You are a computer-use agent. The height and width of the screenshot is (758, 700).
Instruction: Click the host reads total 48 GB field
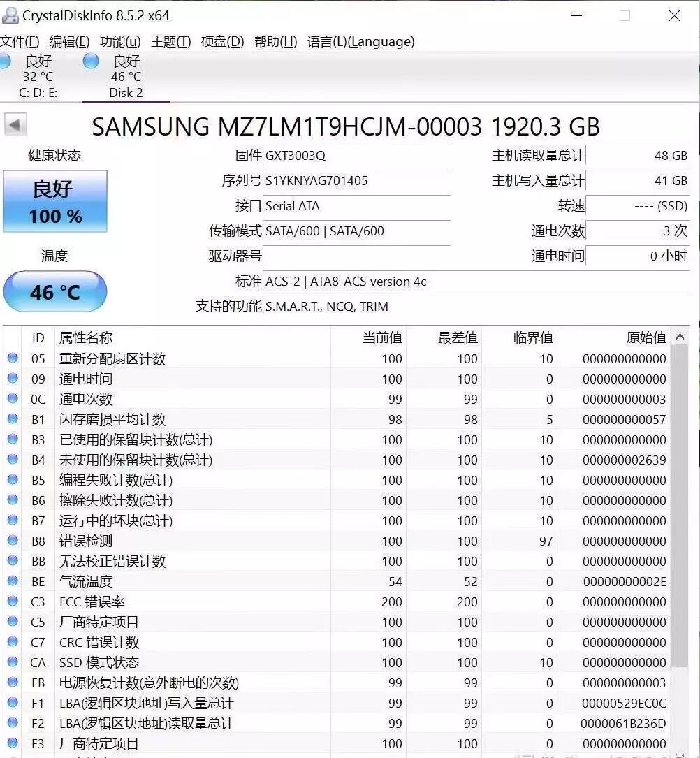pyautogui.click(x=638, y=156)
